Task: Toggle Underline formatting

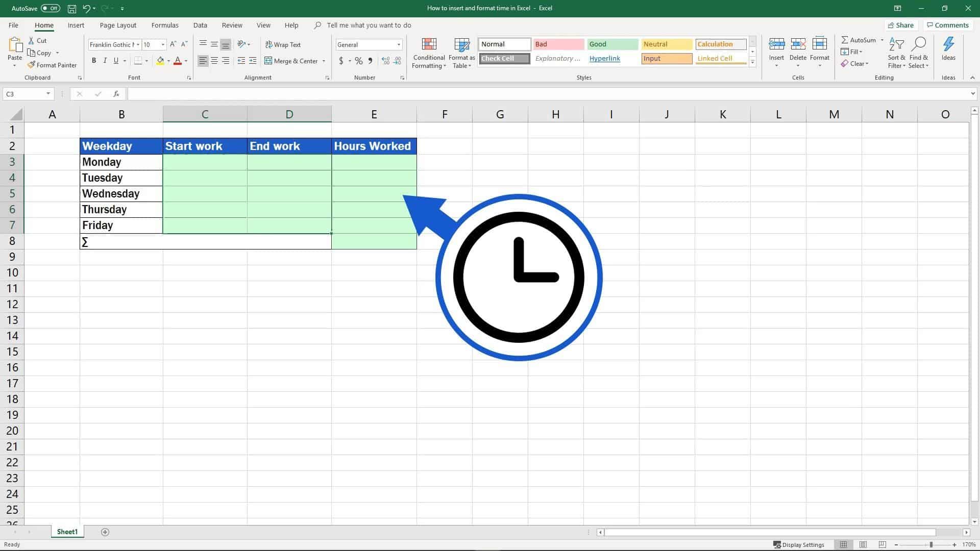Action: [116, 61]
